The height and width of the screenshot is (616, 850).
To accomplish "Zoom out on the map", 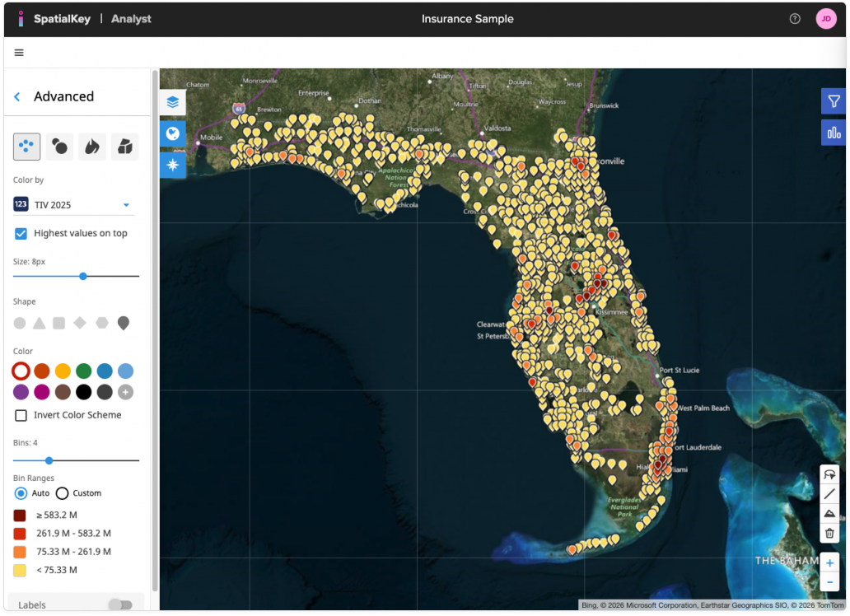I will [x=829, y=583].
